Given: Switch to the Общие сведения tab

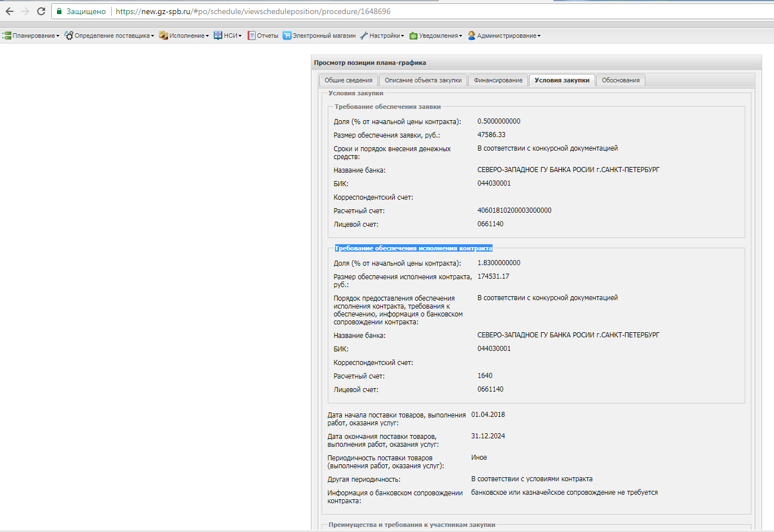Looking at the screenshot, I should tap(349, 80).
